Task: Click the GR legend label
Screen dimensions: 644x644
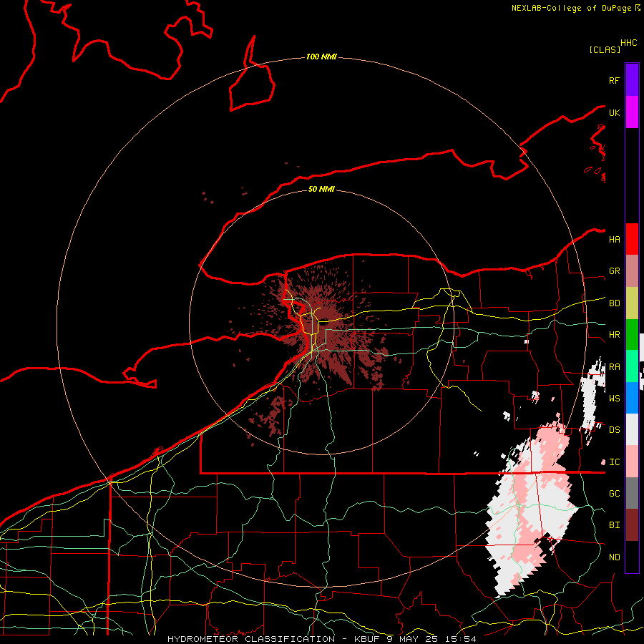Action: click(614, 271)
